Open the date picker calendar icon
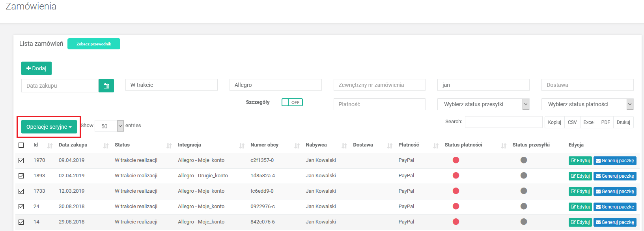Image resolution: width=644 pixels, height=231 pixels. [106, 86]
